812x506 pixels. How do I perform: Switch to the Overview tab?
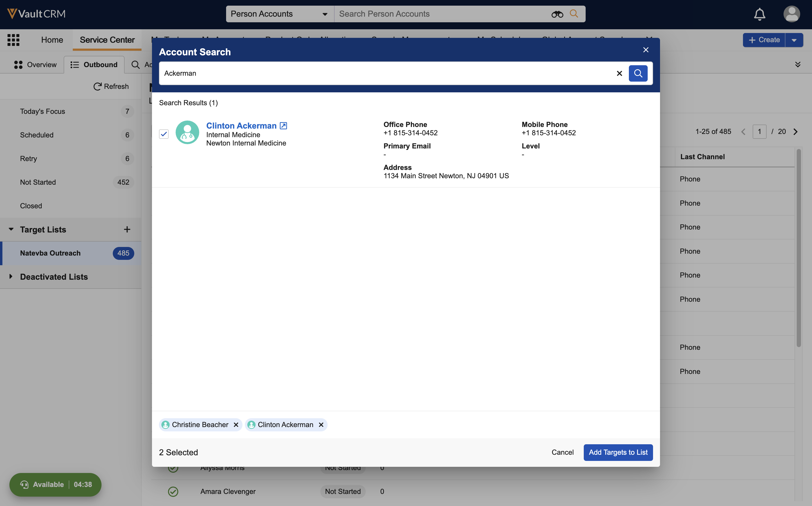tap(35, 65)
